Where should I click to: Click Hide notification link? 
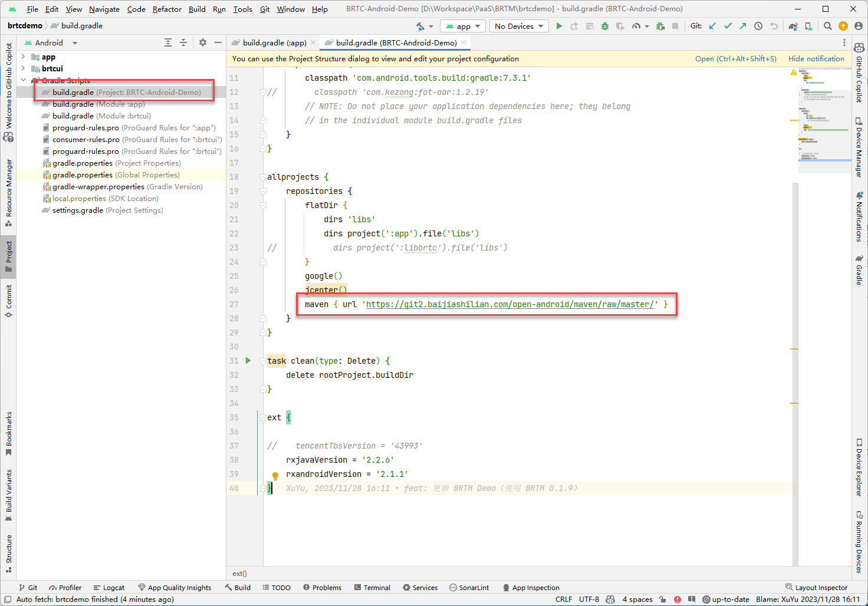[x=816, y=58]
